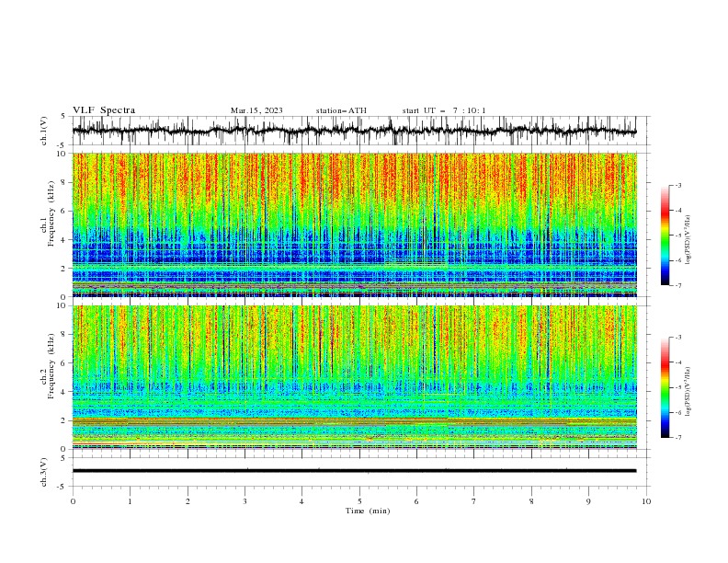
Task: Click the '8' kHz tick of ch.1 spectrogram
Action: click(64, 182)
